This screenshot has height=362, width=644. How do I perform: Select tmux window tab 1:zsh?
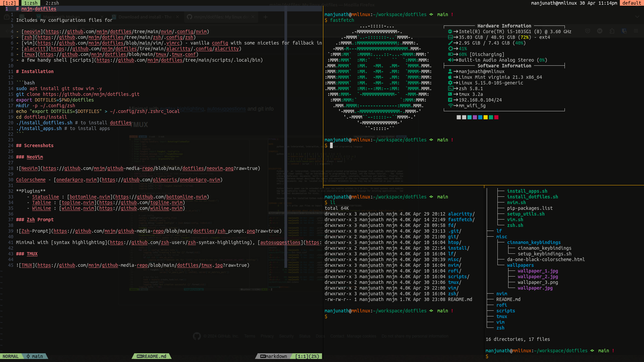point(31,3)
